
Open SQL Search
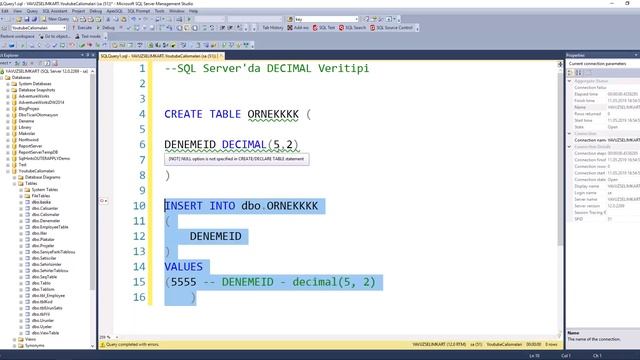coord(352,28)
